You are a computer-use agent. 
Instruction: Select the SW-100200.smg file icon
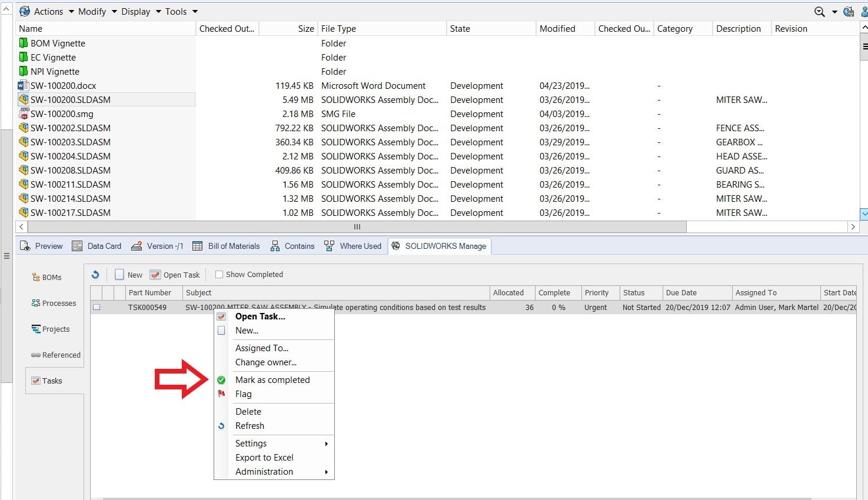pos(24,114)
